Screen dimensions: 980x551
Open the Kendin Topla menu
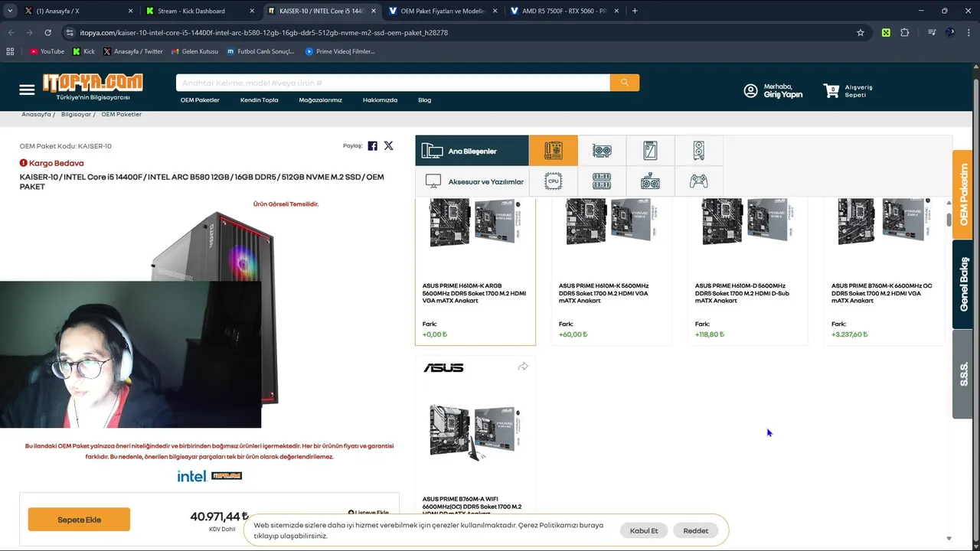(259, 99)
